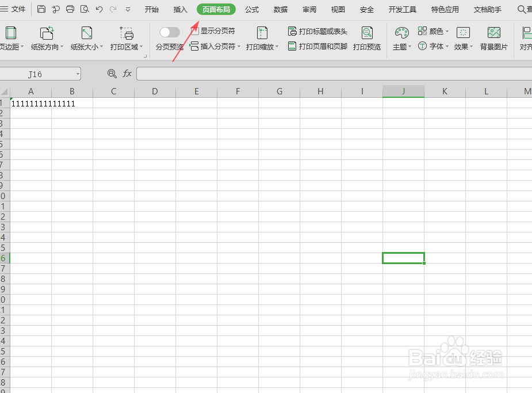Screen dimensions: 532x393
Task: Click the select-all corner of the sheet
Action: 5,91
